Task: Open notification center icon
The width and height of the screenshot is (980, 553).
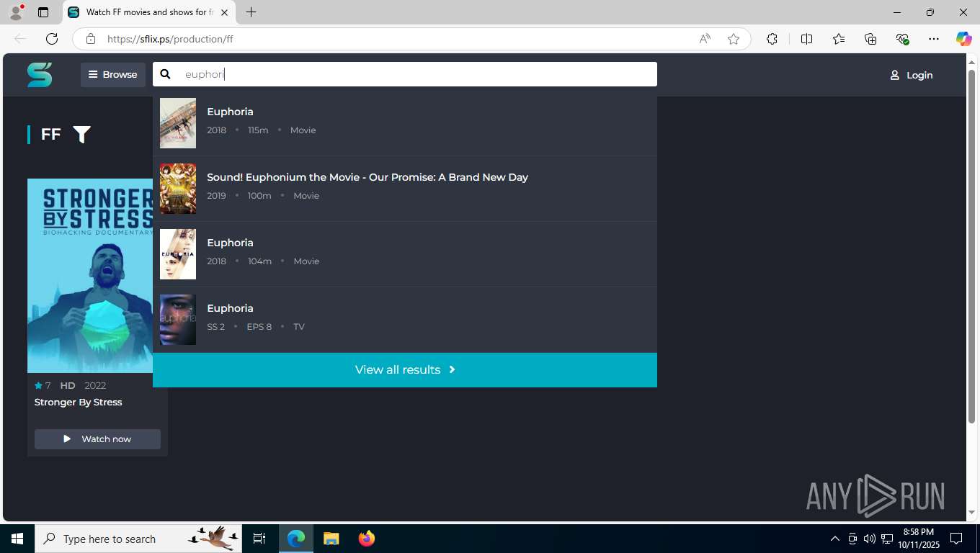Action: [956, 539]
